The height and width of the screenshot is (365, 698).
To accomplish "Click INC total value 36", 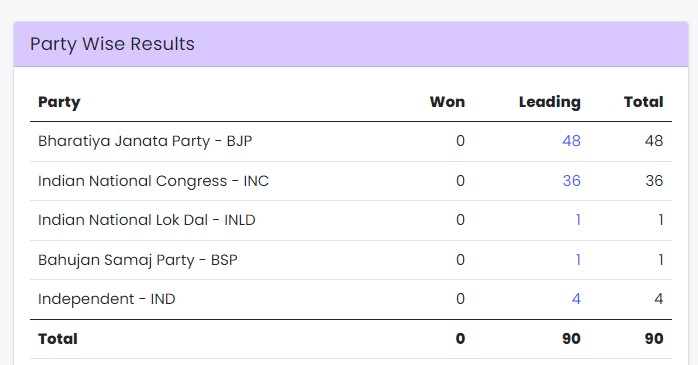I will (x=654, y=181).
